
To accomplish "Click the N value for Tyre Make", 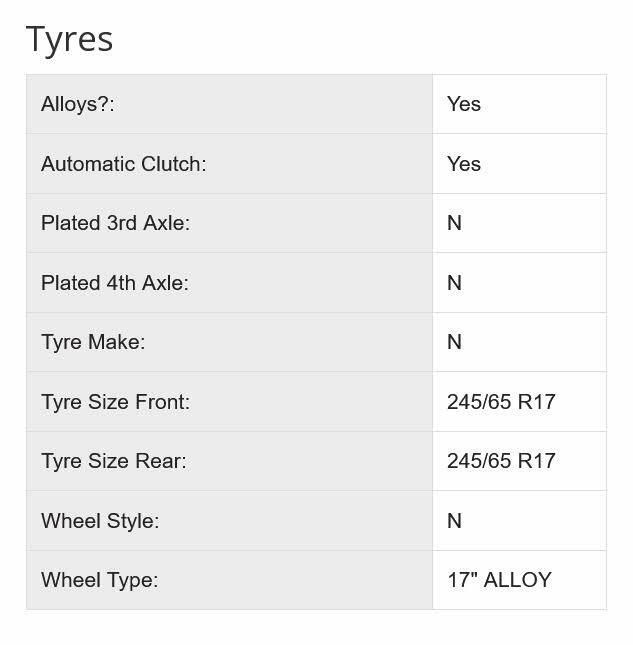I will click(454, 342).
